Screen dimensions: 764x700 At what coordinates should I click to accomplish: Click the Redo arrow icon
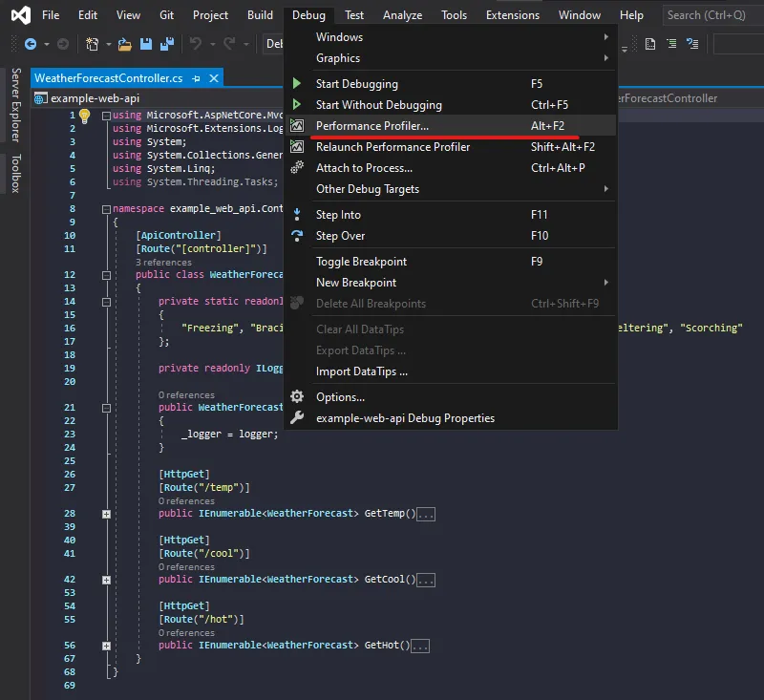coord(229,44)
